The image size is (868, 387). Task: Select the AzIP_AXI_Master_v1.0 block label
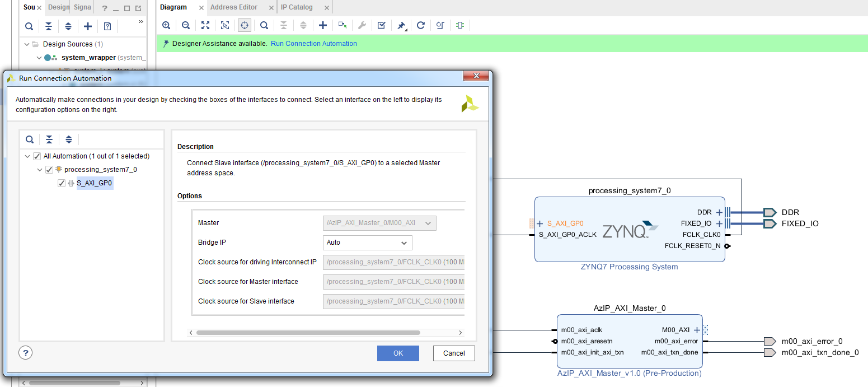[629, 373]
